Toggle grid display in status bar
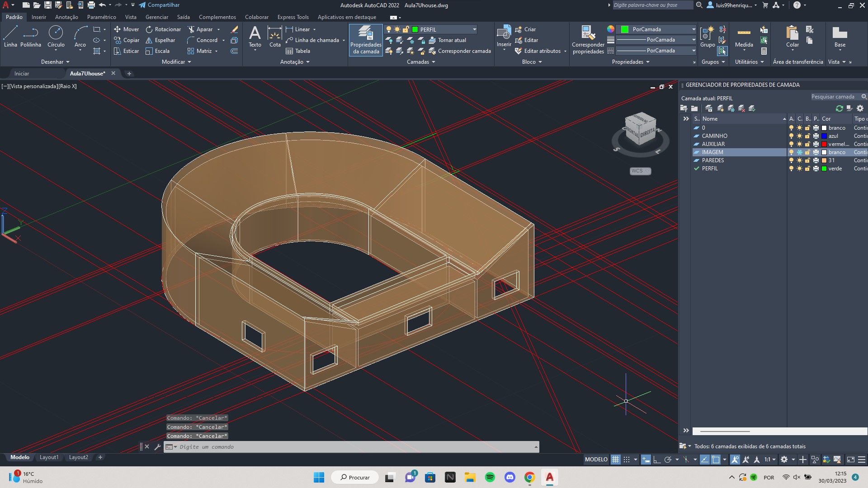868x488 pixels. [615, 460]
